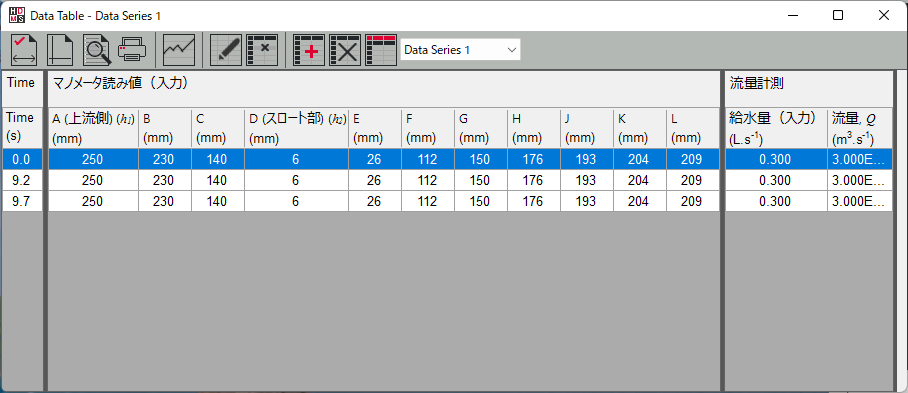Viewport: 908px width, 393px height.
Task: Open the line graph icon
Action: pos(179,50)
